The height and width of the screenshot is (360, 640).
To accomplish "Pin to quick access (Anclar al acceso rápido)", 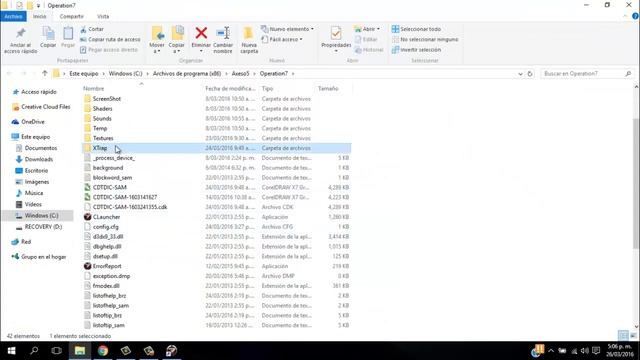I will [20, 40].
